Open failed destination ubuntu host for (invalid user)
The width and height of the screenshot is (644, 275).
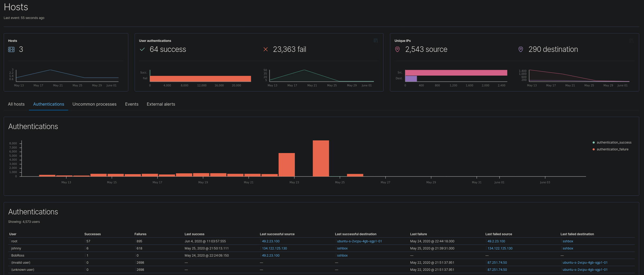(x=585, y=263)
